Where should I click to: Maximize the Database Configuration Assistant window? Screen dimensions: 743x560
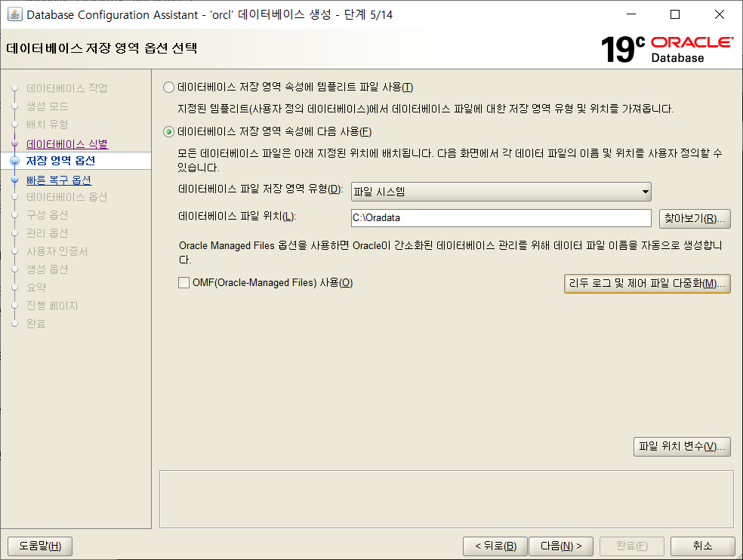pyautogui.click(x=675, y=14)
